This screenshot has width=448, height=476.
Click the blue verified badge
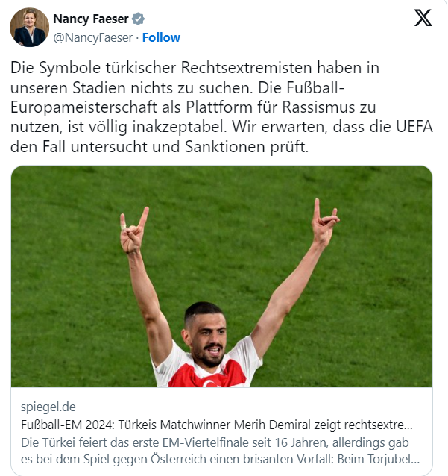(138, 19)
